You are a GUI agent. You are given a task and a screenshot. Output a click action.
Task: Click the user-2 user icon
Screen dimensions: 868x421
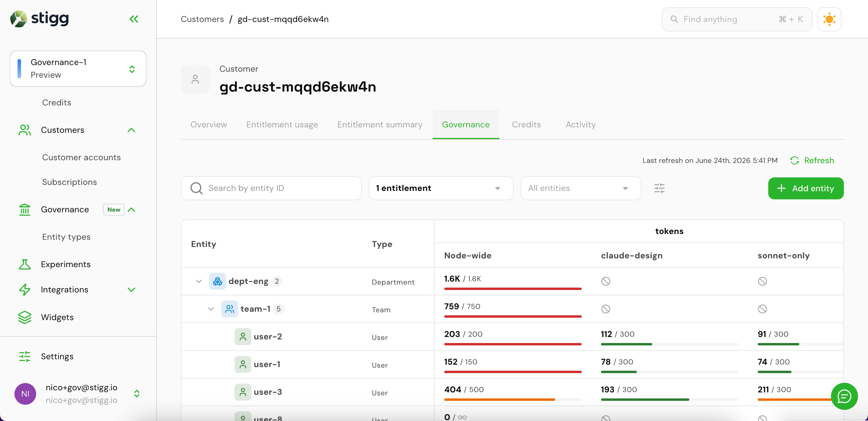(x=243, y=336)
